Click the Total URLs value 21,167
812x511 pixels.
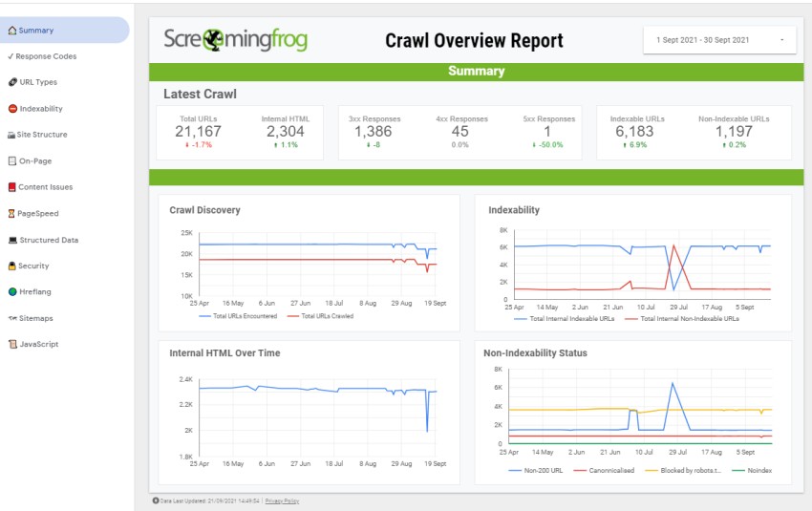[198, 132]
